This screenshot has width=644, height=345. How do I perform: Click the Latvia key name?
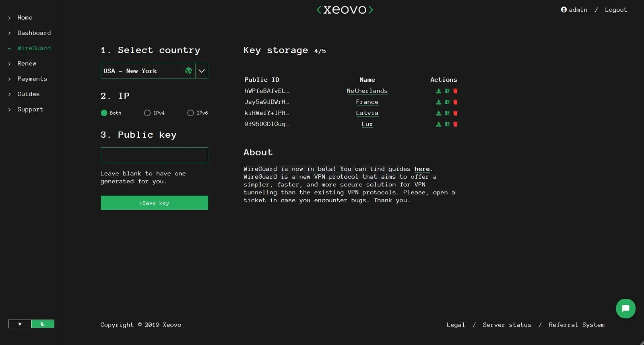click(367, 113)
